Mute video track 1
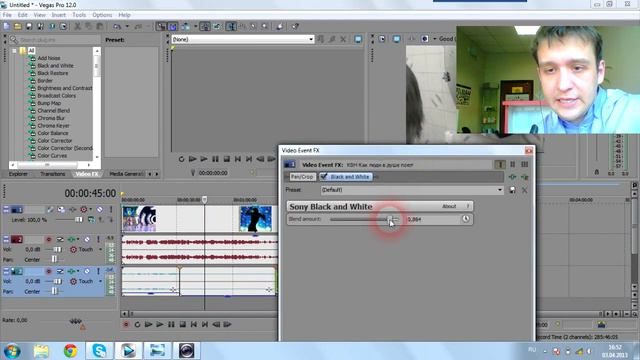Screen dimensions: 640x360 pyautogui.click(x=100, y=209)
